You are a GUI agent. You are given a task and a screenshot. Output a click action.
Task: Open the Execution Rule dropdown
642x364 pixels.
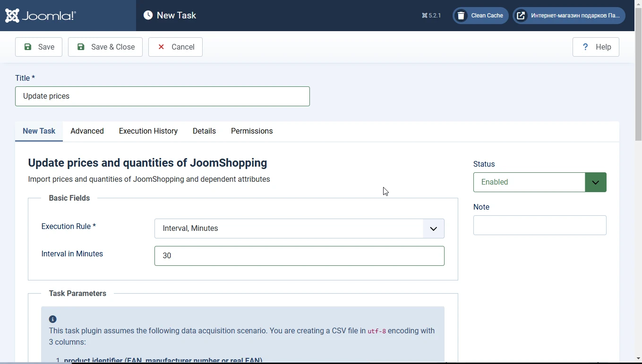(299, 229)
